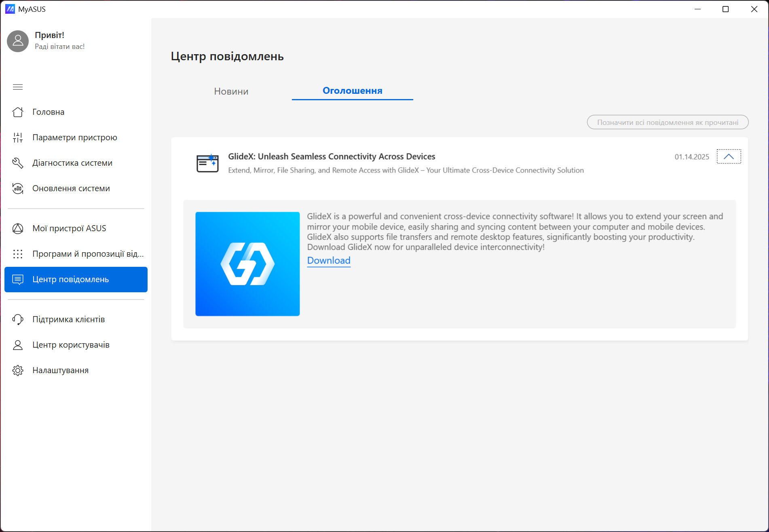Open Програми й пропозиції section
The image size is (769, 532).
76,254
